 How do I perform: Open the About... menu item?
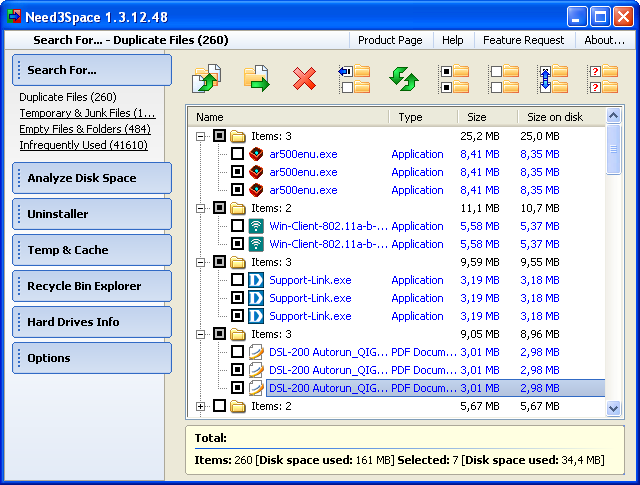pyautogui.click(x=604, y=40)
